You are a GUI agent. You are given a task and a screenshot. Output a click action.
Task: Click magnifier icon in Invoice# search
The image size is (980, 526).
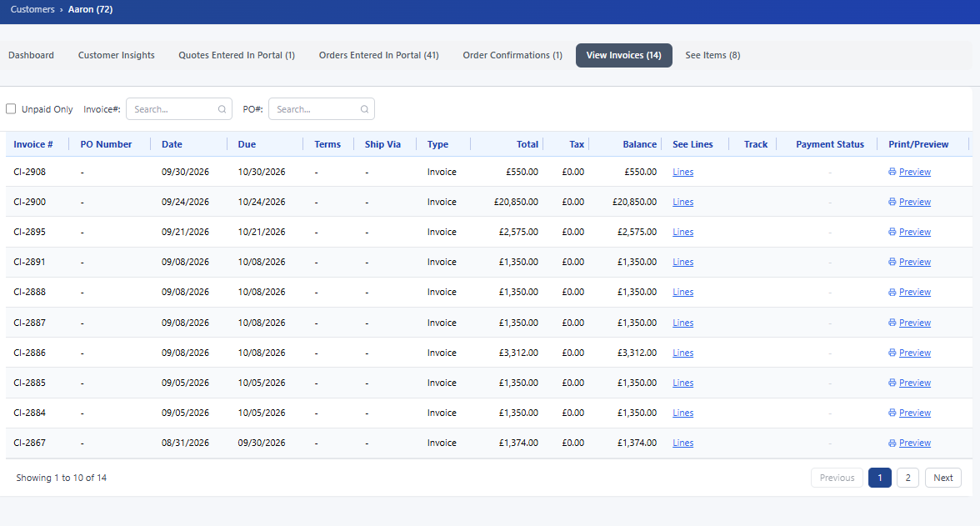(x=222, y=109)
